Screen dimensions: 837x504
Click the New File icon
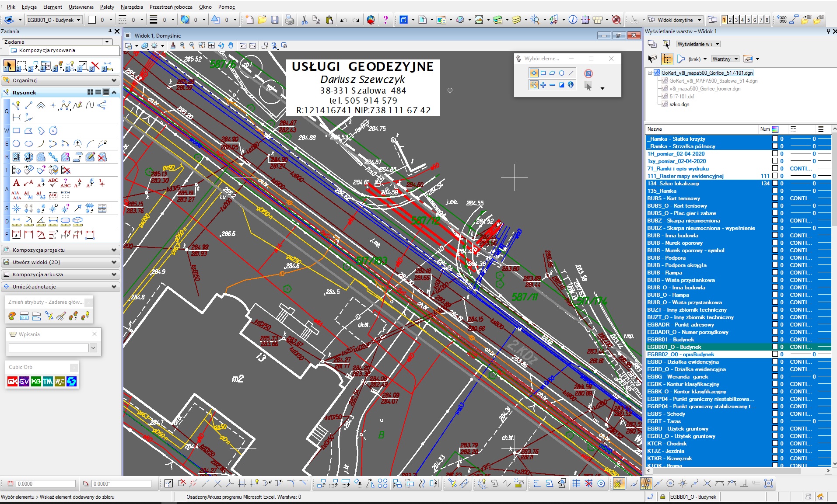pos(250,20)
